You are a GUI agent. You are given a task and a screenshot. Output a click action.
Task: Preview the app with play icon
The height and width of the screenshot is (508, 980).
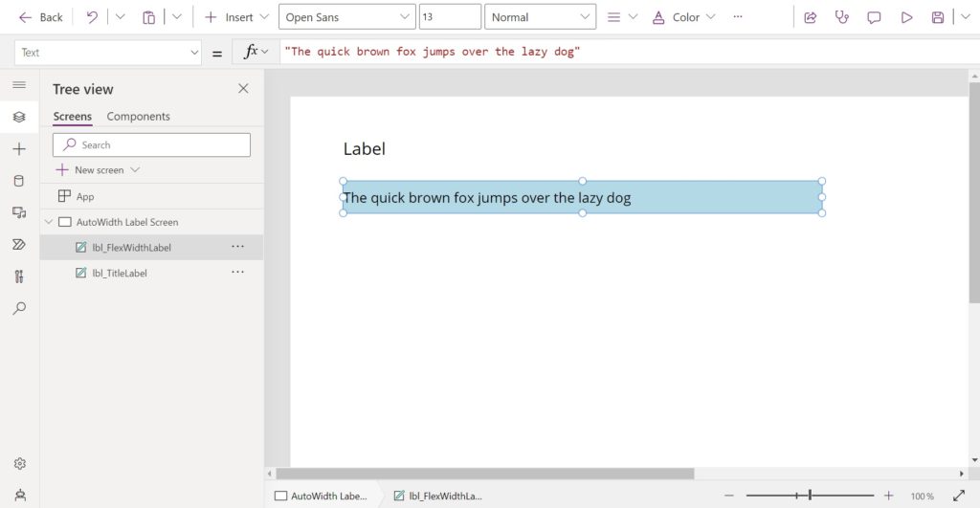tap(906, 17)
